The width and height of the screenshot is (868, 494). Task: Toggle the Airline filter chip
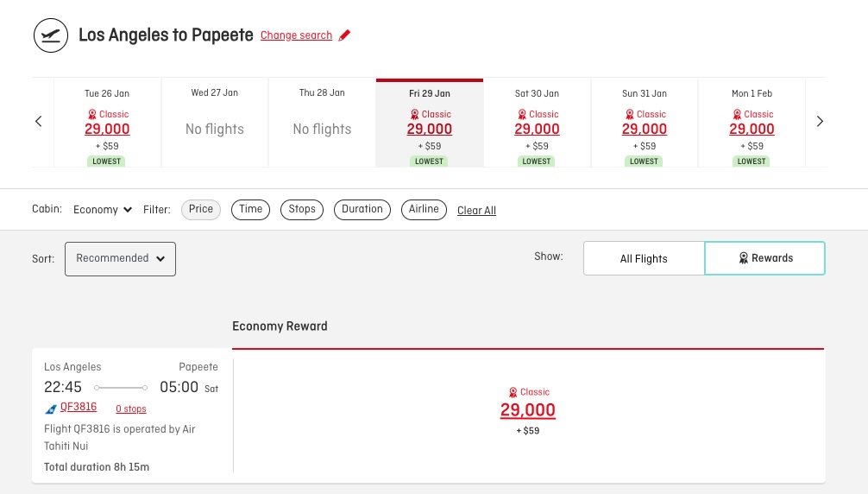click(x=424, y=209)
